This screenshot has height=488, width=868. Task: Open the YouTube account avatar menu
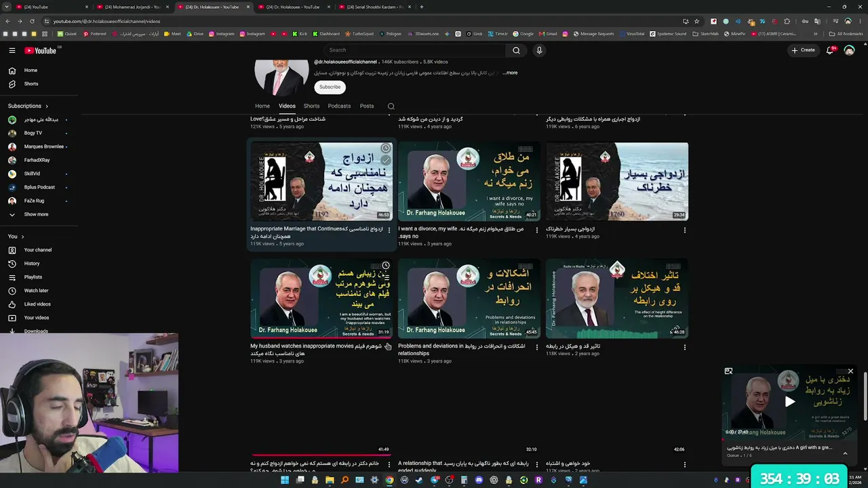point(849,50)
